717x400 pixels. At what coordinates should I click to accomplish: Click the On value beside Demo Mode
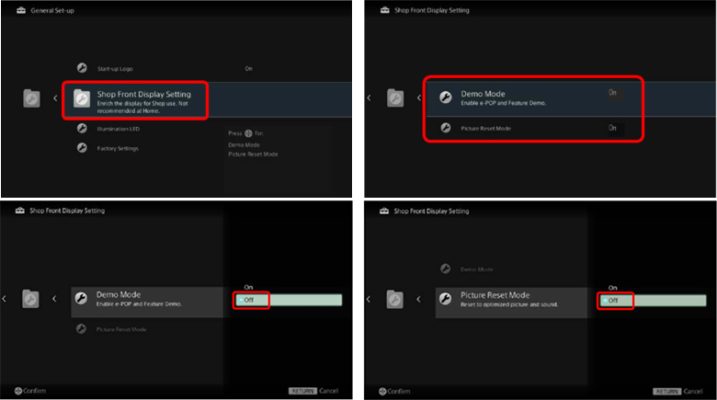coord(613,93)
